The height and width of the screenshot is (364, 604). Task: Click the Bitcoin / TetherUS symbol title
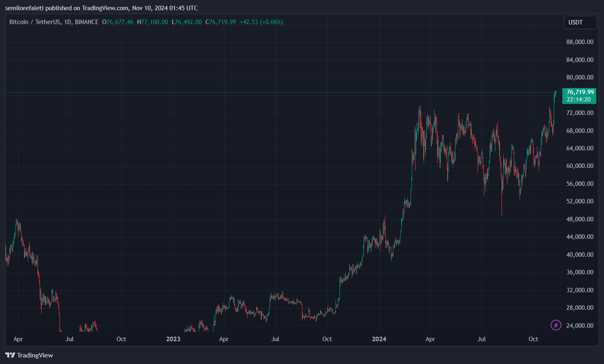pyautogui.click(x=35, y=22)
